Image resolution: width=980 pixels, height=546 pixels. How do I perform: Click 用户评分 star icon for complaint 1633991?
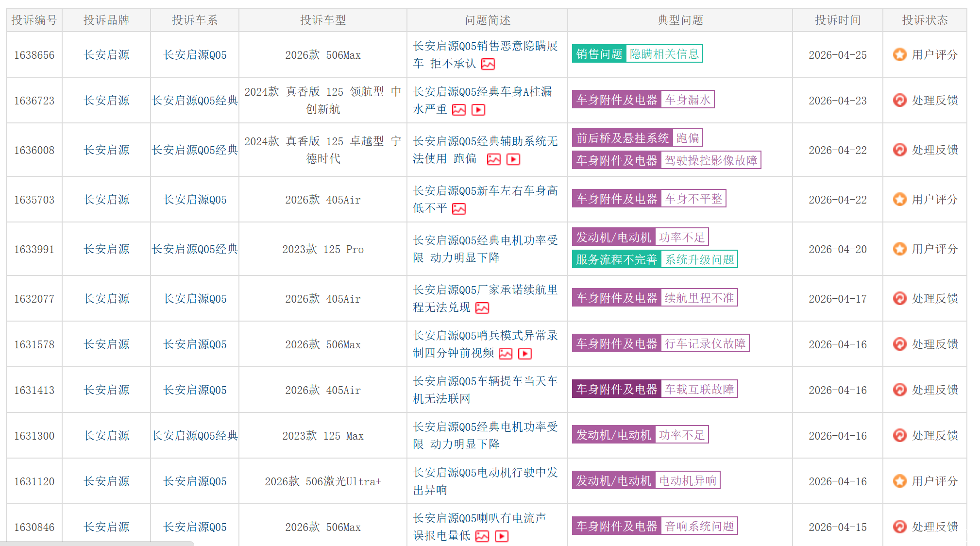(900, 249)
